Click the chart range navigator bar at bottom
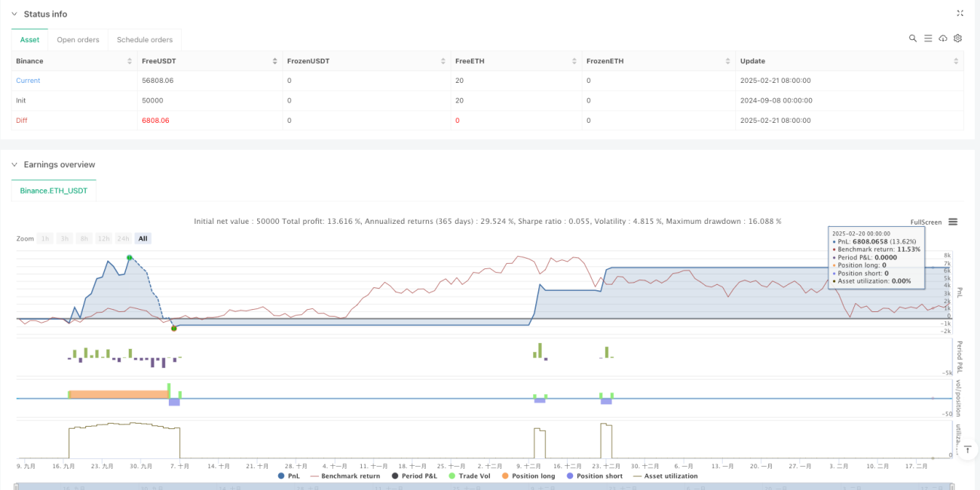980x490 pixels. (490, 486)
